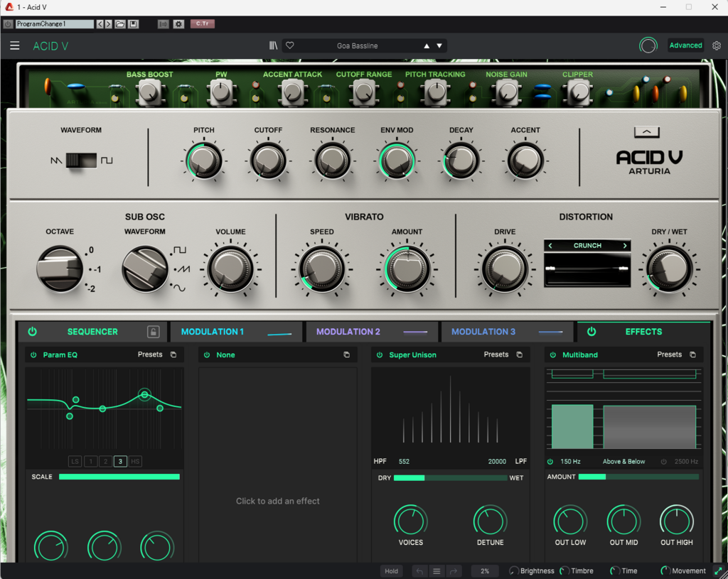The height and width of the screenshot is (579, 728).
Task: Click the Timbre macro knob
Action: [564, 571]
